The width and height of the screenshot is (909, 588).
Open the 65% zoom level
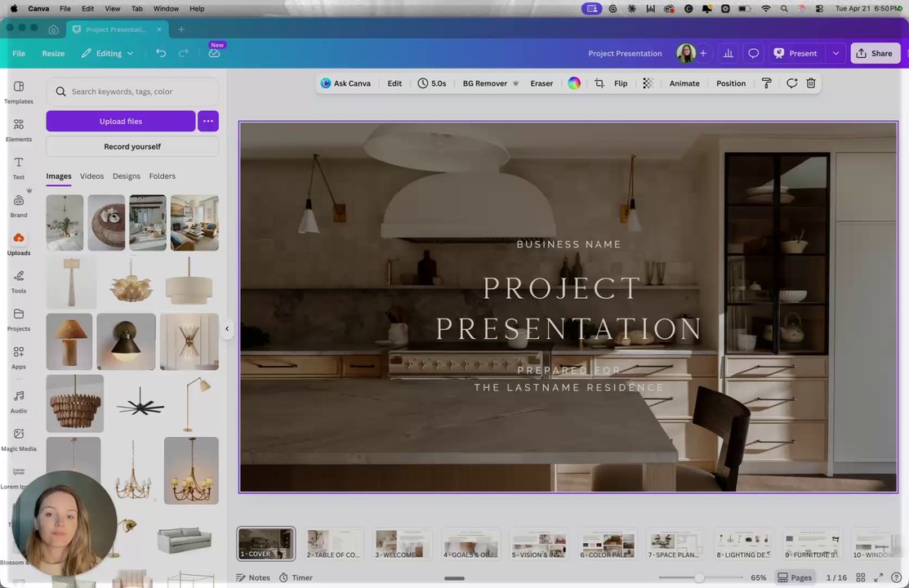(x=758, y=577)
